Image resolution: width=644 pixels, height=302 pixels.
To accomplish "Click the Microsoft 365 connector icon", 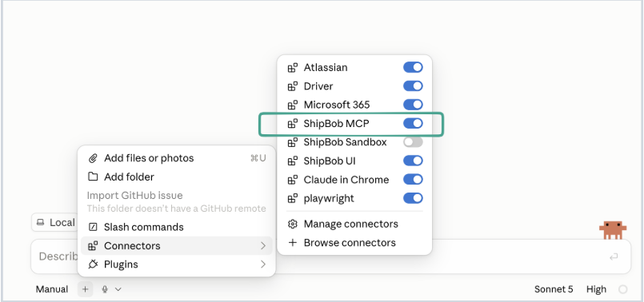I will [293, 105].
